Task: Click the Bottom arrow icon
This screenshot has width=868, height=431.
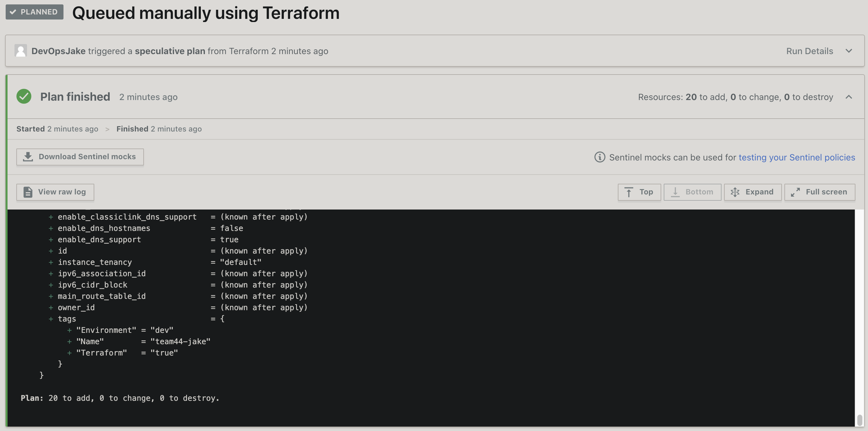Action: pyautogui.click(x=675, y=192)
